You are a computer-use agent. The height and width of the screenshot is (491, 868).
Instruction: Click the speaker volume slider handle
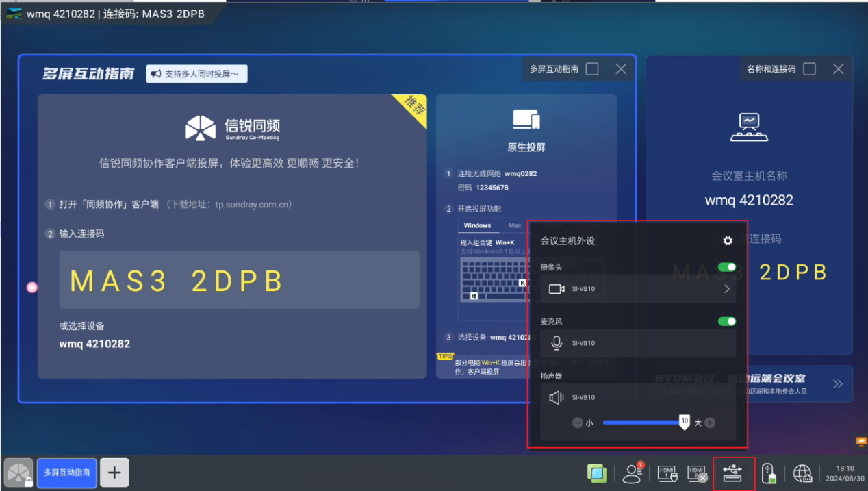pyautogui.click(x=685, y=423)
